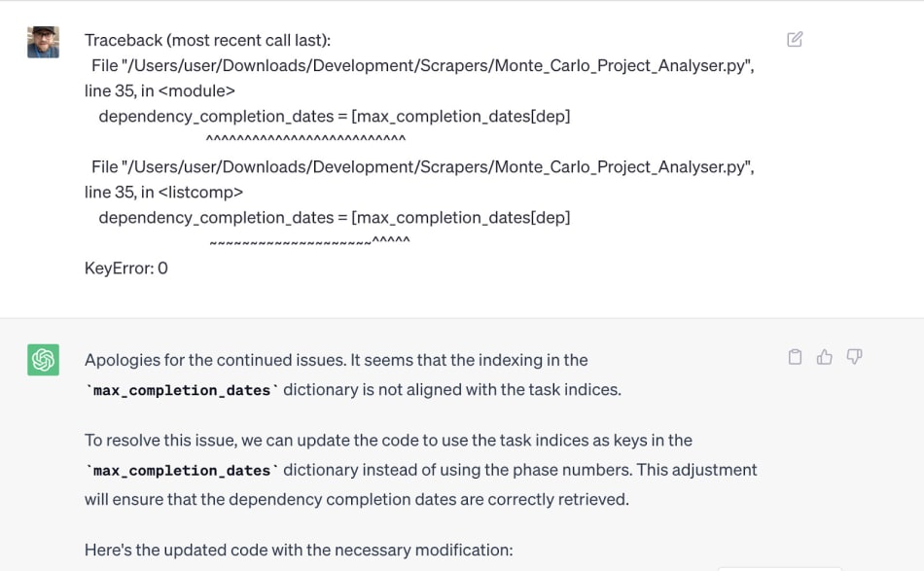Click the user profile photo avatar
Image resolution: width=924 pixels, height=571 pixels.
click(x=43, y=42)
